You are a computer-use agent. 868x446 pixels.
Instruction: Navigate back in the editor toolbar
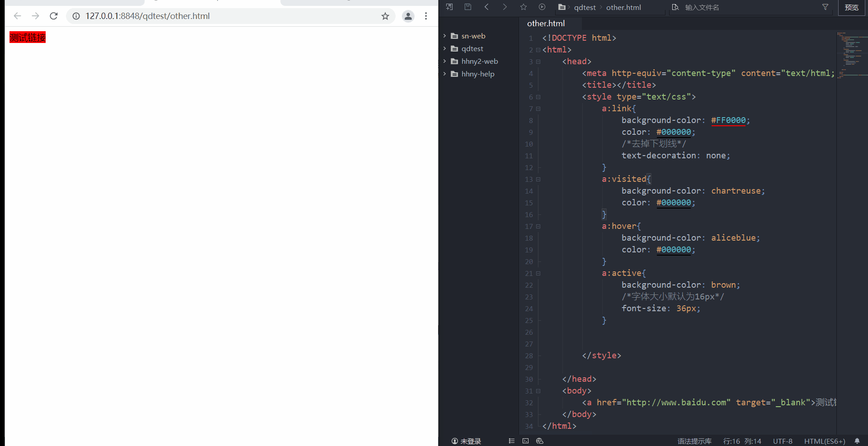(x=486, y=7)
